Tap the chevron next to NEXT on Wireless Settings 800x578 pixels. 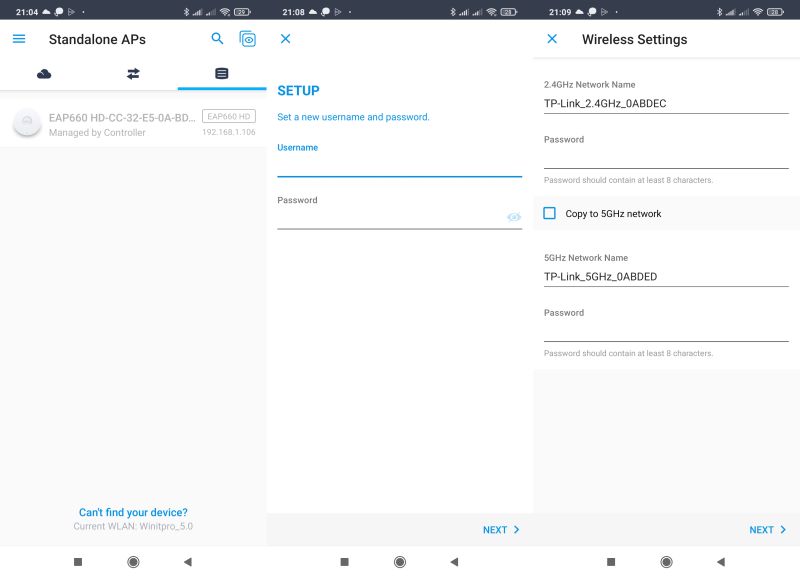point(783,530)
